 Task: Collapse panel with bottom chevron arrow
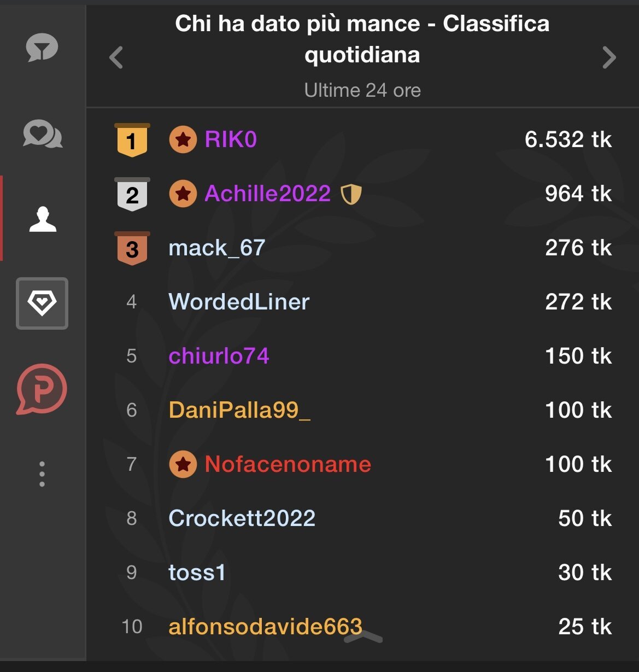tap(363, 636)
